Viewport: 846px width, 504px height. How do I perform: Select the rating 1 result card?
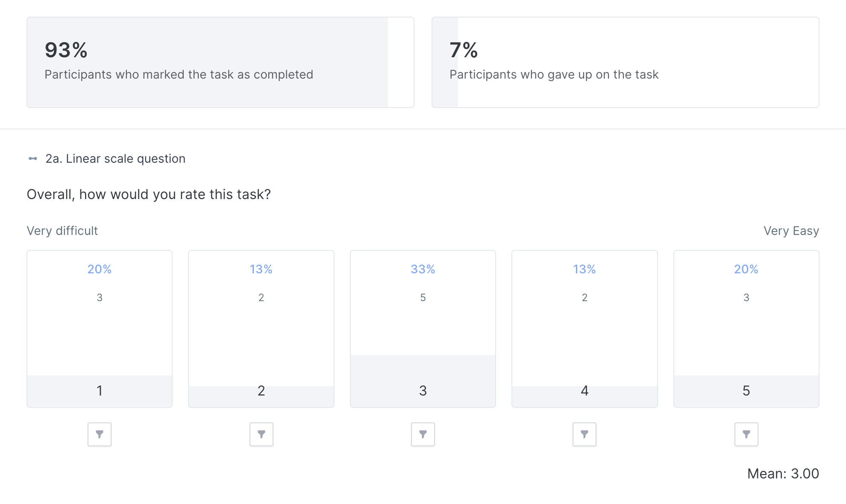[x=100, y=329]
